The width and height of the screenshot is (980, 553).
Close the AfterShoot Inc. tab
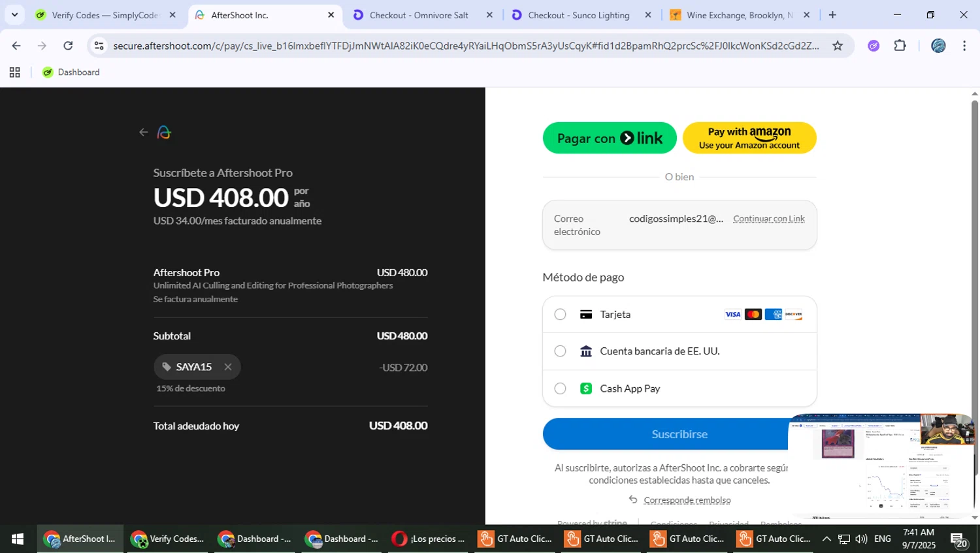pos(331,15)
